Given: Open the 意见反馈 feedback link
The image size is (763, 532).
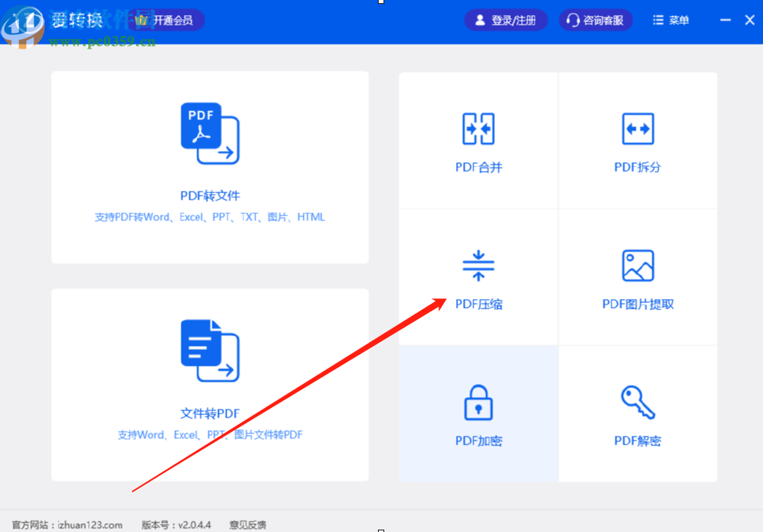Looking at the screenshot, I should click(x=247, y=525).
